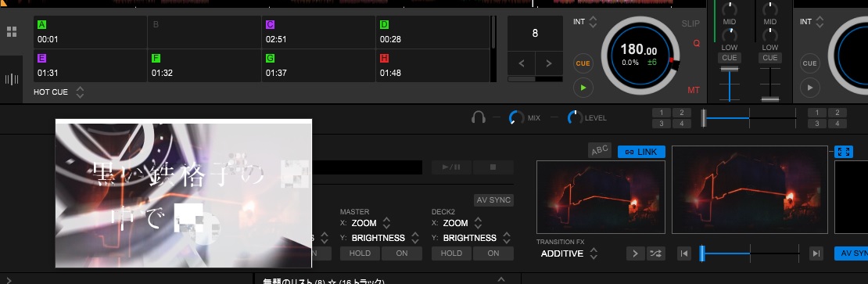The image size is (868, 284).
Task: Toggle master tempo MT on left deck
Action: pos(693,90)
